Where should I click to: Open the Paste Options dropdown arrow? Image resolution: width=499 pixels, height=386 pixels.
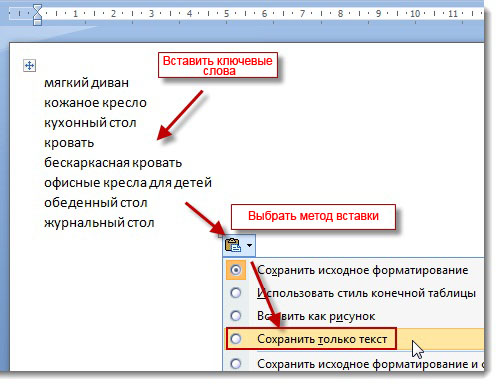click(x=249, y=245)
